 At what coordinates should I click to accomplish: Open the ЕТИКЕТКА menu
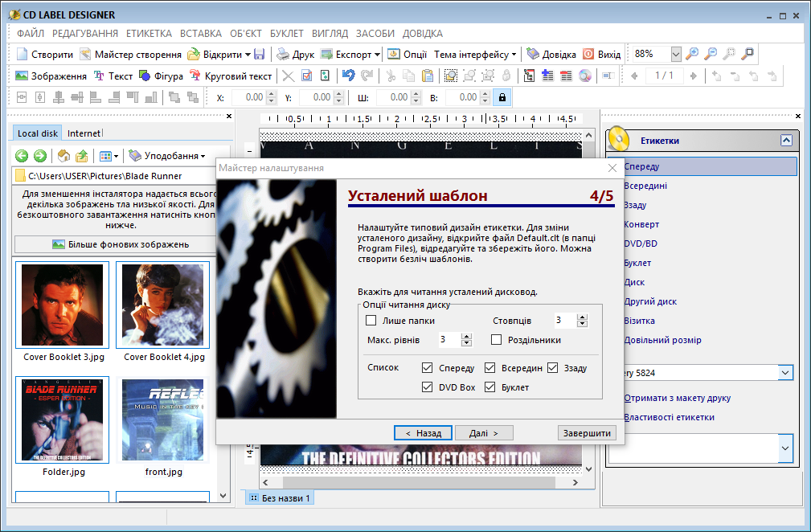(149, 34)
